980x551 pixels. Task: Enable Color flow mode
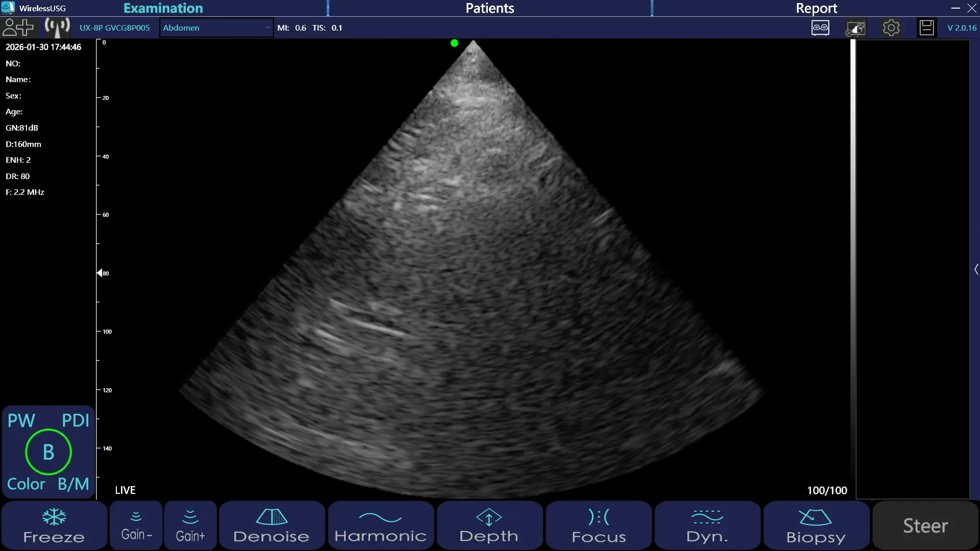click(26, 484)
